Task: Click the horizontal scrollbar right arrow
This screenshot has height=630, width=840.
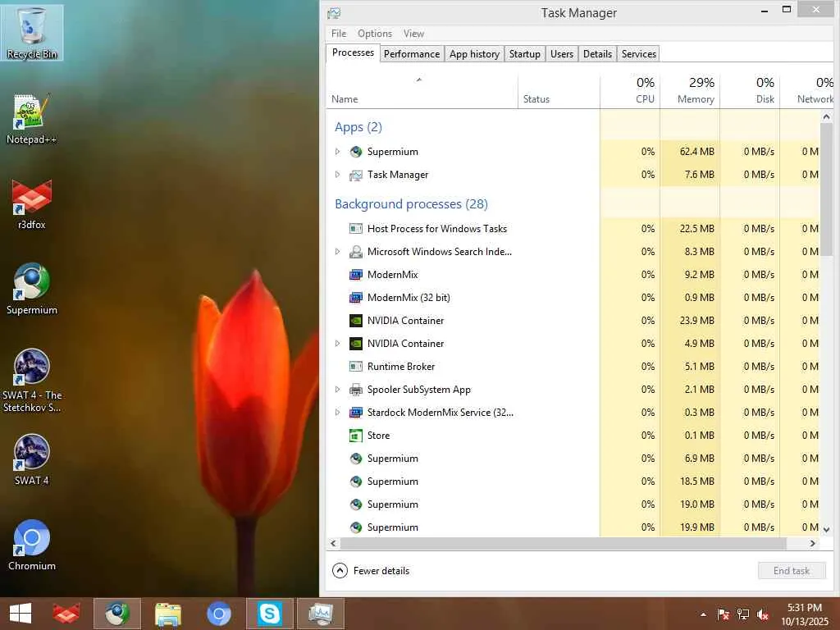Action: [x=813, y=543]
